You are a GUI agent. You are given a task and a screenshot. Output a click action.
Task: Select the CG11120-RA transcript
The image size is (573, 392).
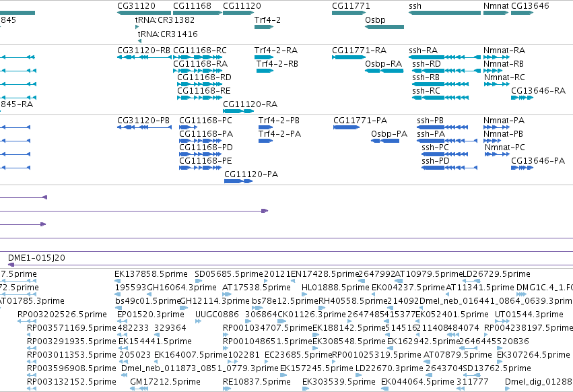(x=238, y=111)
